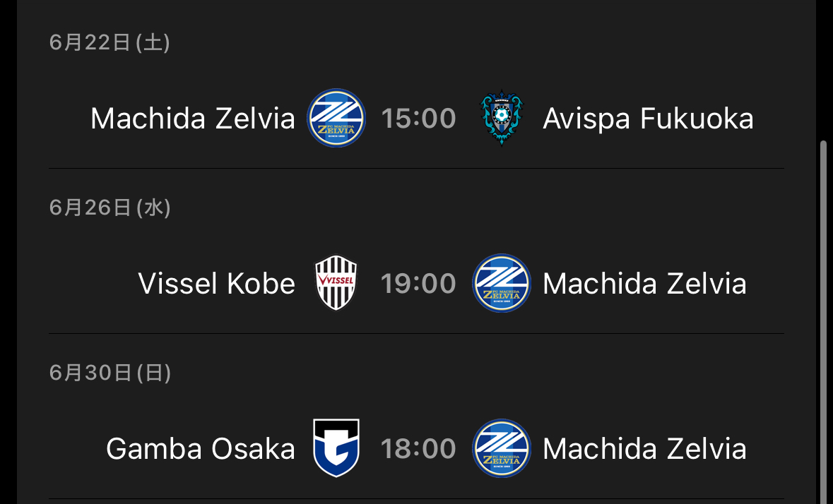Click the 6月26日(水) date header
The image size is (833, 504).
pos(110,208)
